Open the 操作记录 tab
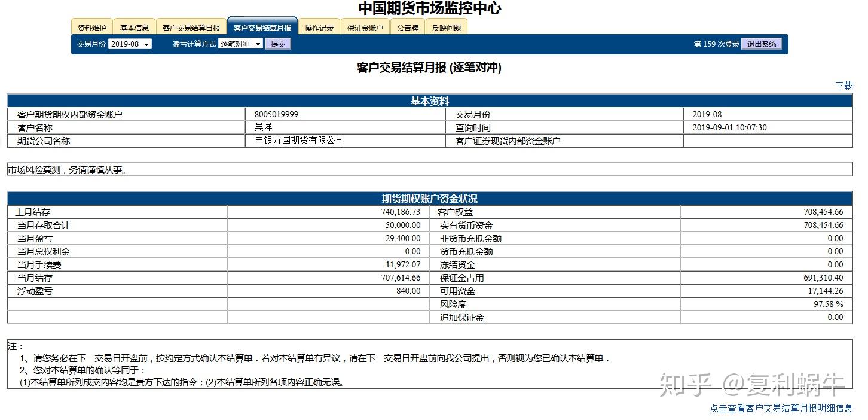The width and height of the screenshot is (868, 420). [x=319, y=26]
